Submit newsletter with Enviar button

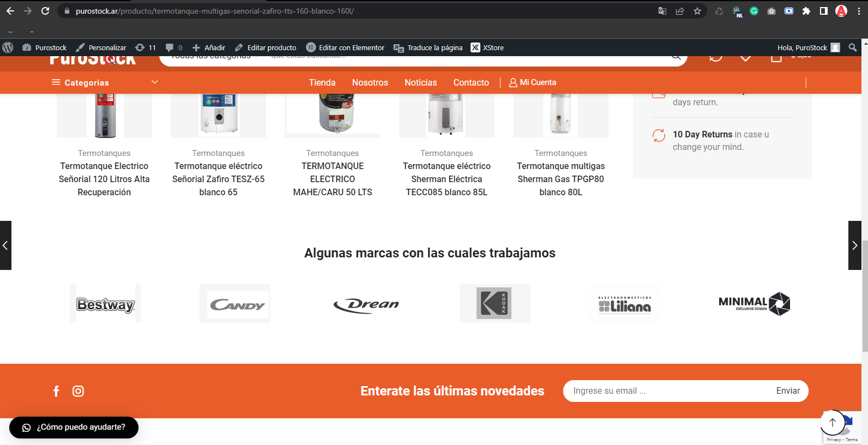(x=788, y=391)
